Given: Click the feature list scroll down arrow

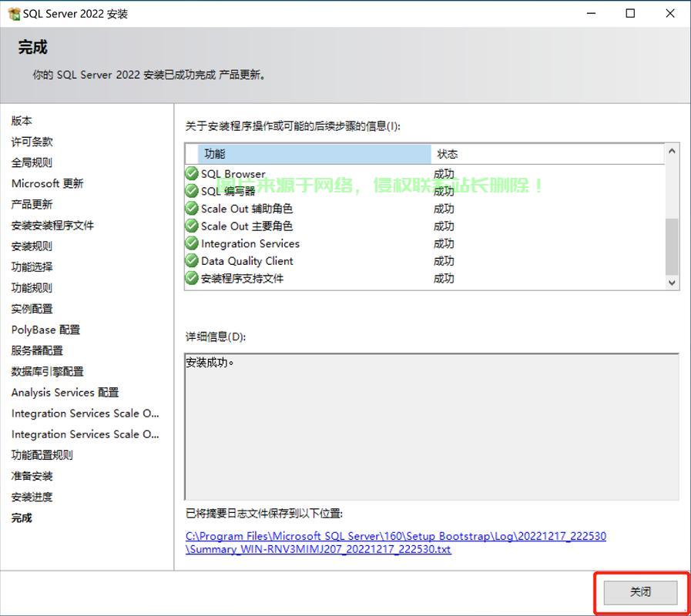Looking at the screenshot, I should 672,283.
